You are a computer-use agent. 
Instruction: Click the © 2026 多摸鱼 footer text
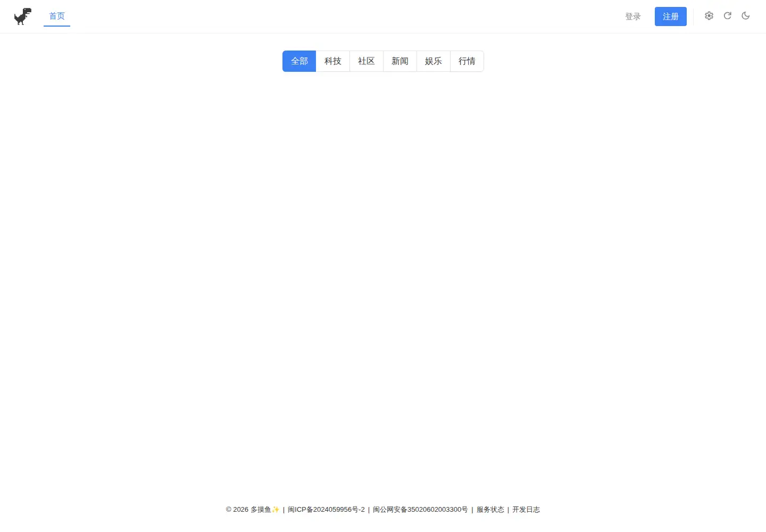[253, 510]
